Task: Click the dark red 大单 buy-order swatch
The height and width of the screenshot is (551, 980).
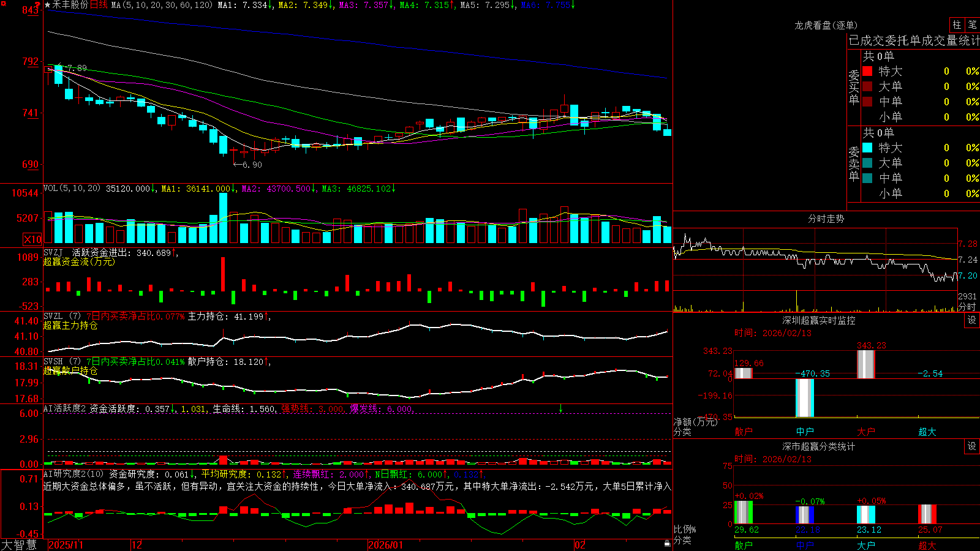Action: point(867,86)
